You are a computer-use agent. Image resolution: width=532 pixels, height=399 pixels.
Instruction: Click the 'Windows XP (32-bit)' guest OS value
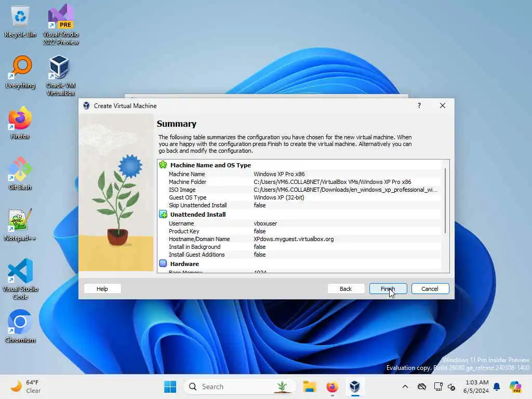point(278,197)
